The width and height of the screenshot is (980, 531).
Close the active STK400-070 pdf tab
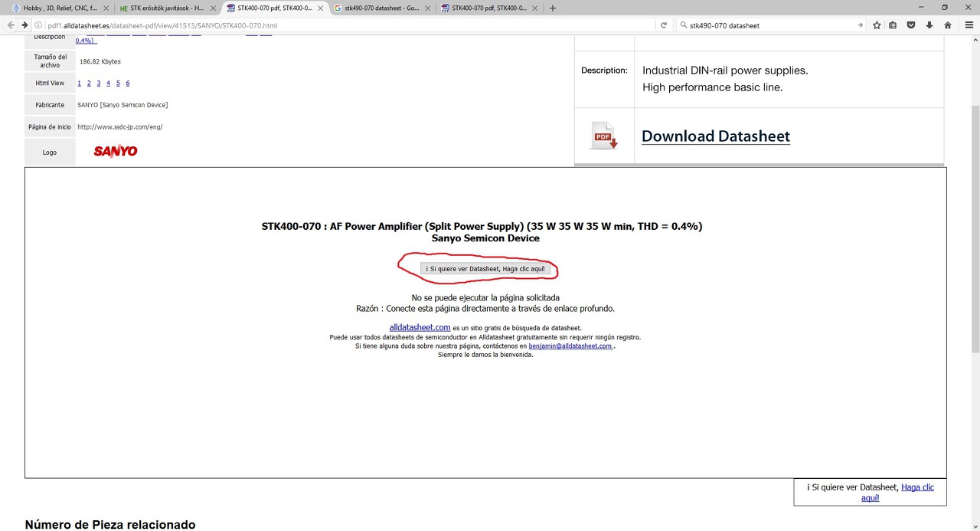pyautogui.click(x=320, y=8)
